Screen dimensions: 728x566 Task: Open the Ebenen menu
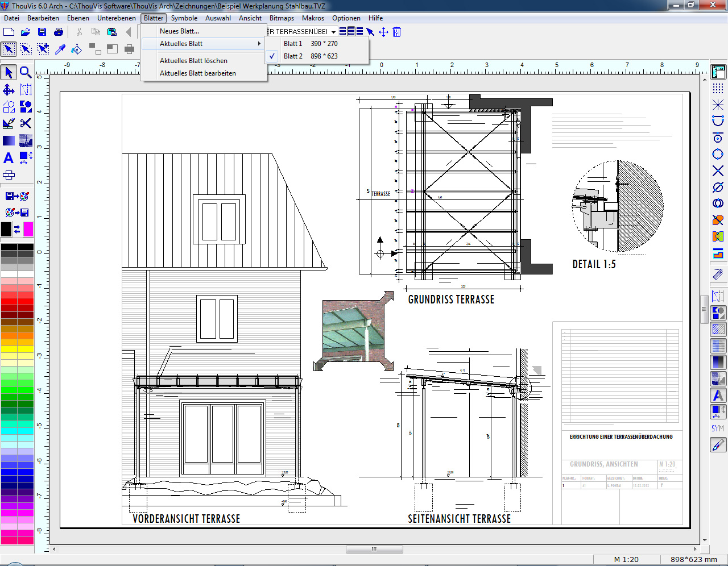78,18
